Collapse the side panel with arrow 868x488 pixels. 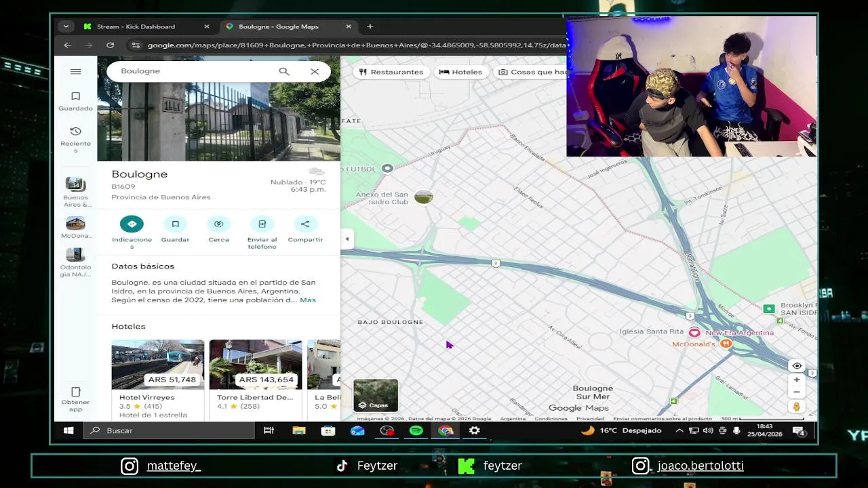click(347, 239)
